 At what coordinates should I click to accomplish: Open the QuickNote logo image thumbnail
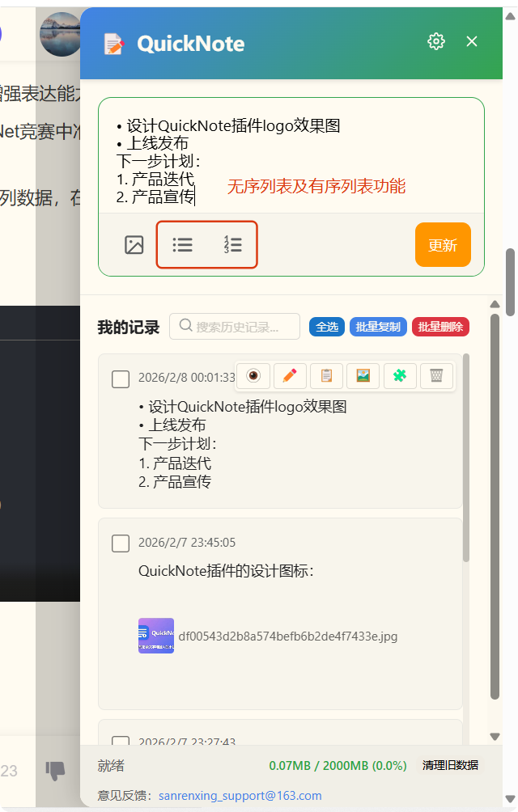tap(156, 636)
